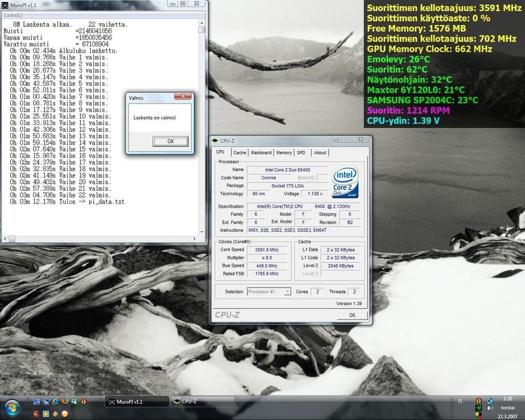Click Show Desktop in Quick Launch

click(36, 402)
